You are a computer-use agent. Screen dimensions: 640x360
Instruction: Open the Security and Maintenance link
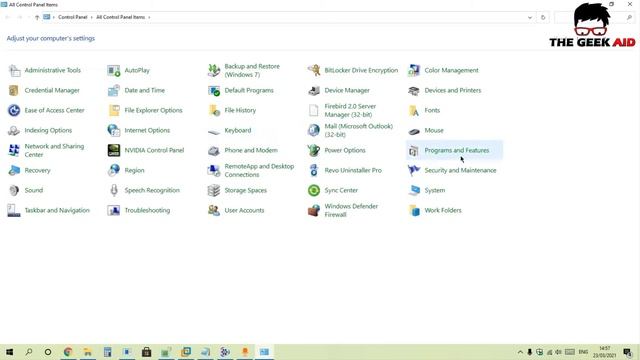pyautogui.click(x=460, y=170)
